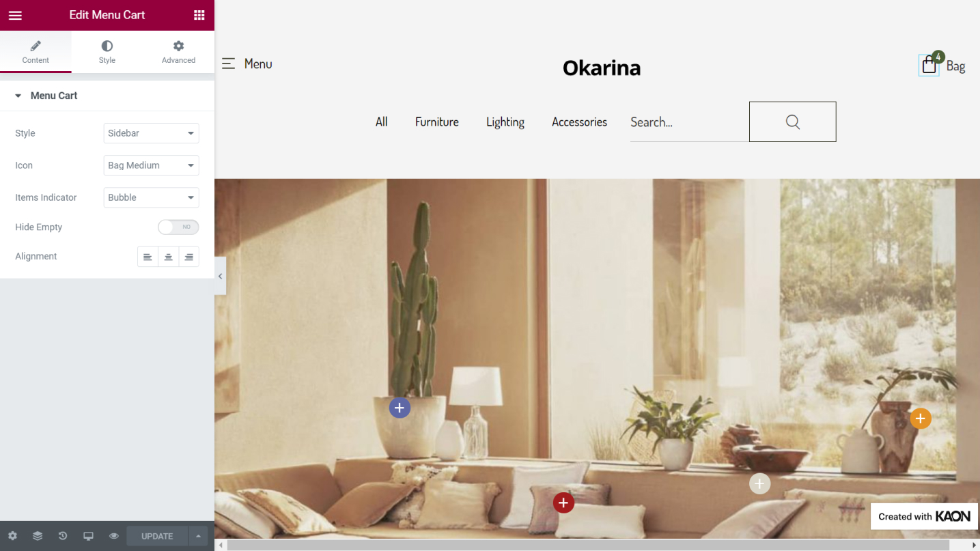This screenshot has height=551, width=980.
Task: Switch responsive mode via desktop icon
Action: point(88,536)
